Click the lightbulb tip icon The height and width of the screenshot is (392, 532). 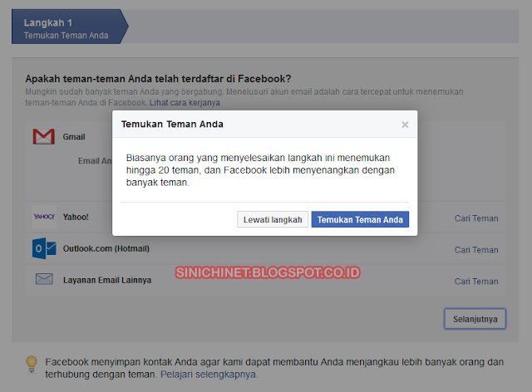pyautogui.click(x=32, y=365)
